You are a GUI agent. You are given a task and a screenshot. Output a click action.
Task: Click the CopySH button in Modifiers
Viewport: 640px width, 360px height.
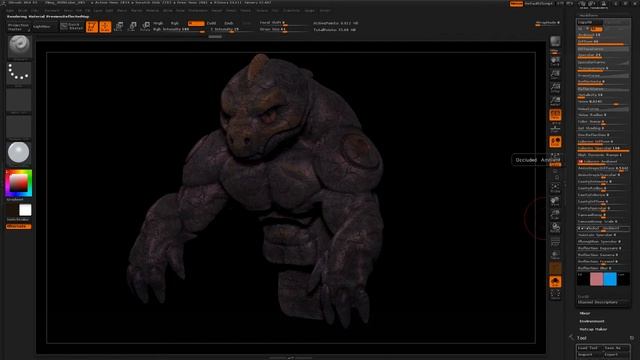click(590, 22)
